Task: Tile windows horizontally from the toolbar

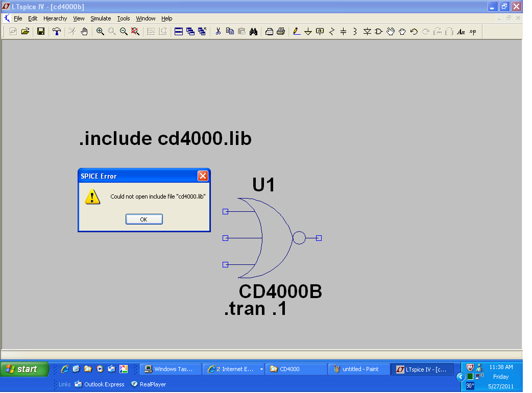Action: point(179,32)
